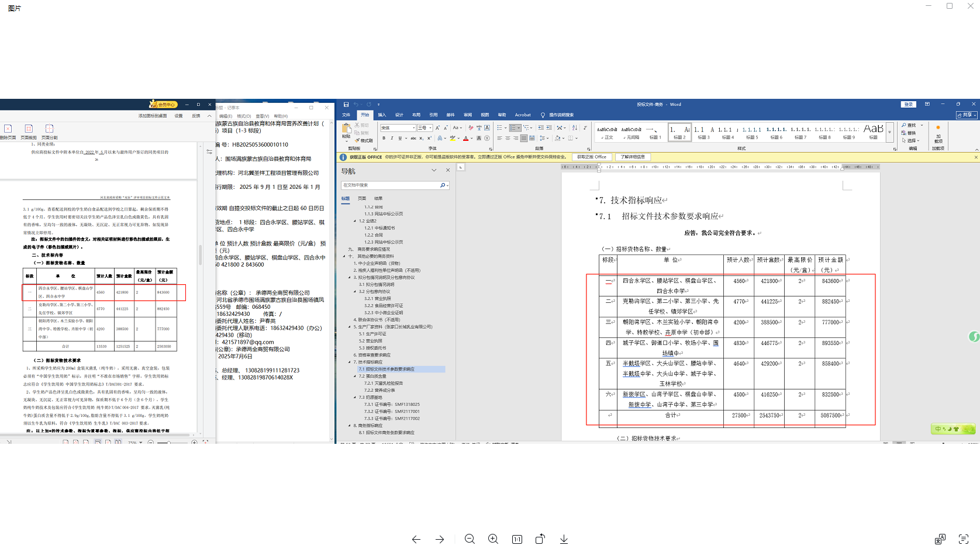Click the Save icon in Word's quick access toolbar

(x=346, y=105)
